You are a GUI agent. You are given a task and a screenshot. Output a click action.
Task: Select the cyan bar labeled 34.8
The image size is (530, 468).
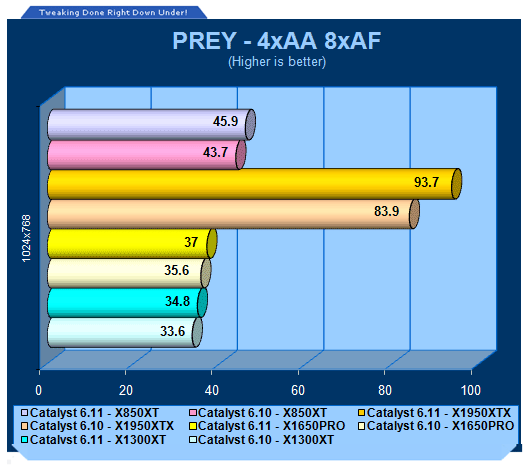click(x=127, y=303)
